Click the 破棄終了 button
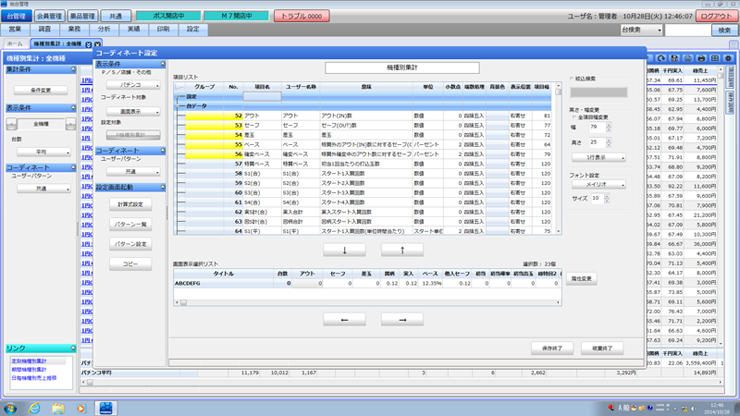The height and width of the screenshot is (416, 740). coord(602,348)
